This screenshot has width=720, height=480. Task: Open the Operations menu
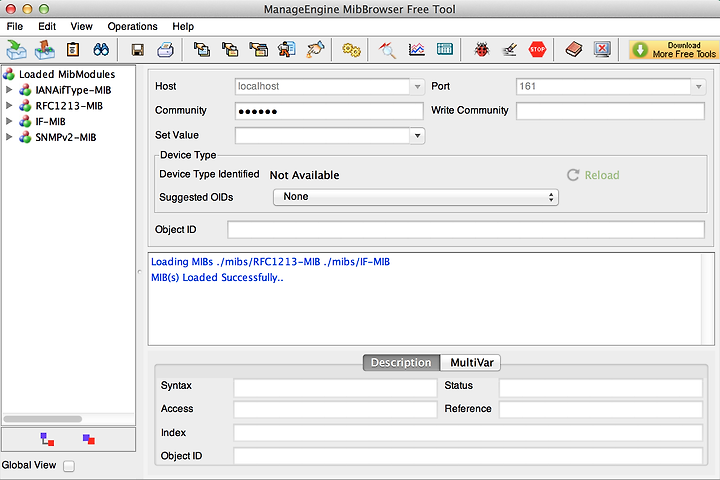point(132,27)
